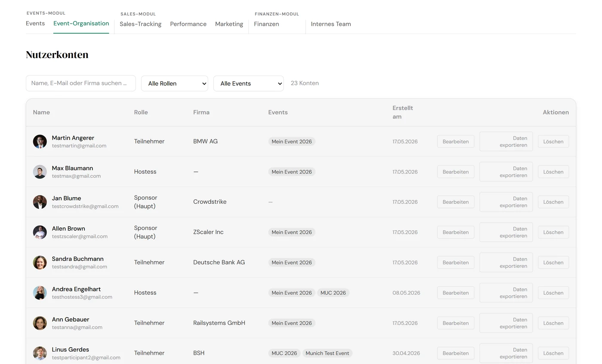Edit Allen Brown's user account
This screenshot has width=602, height=364.
(x=456, y=232)
